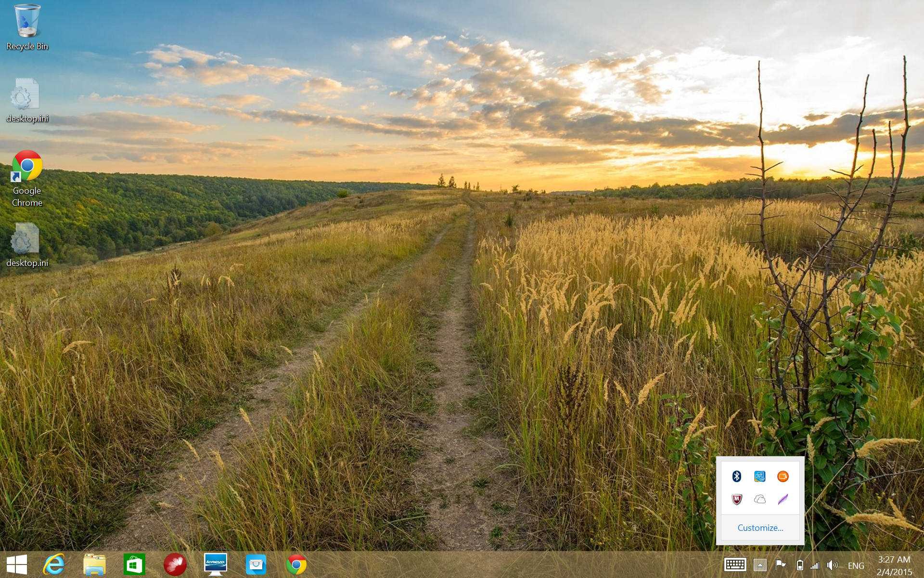The width and height of the screenshot is (924, 578).
Task: Click the orange round tray icon
Action: pos(783,476)
